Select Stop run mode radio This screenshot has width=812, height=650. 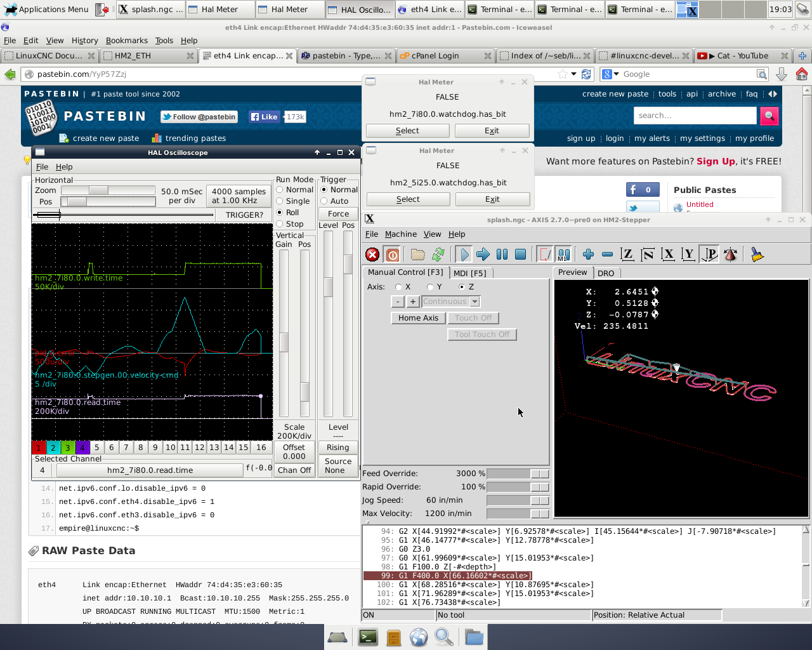(279, 224)
